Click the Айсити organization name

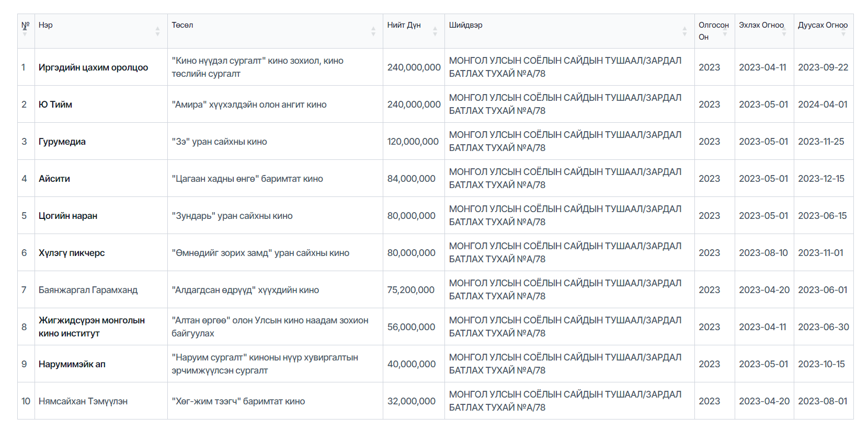(54, 179)
